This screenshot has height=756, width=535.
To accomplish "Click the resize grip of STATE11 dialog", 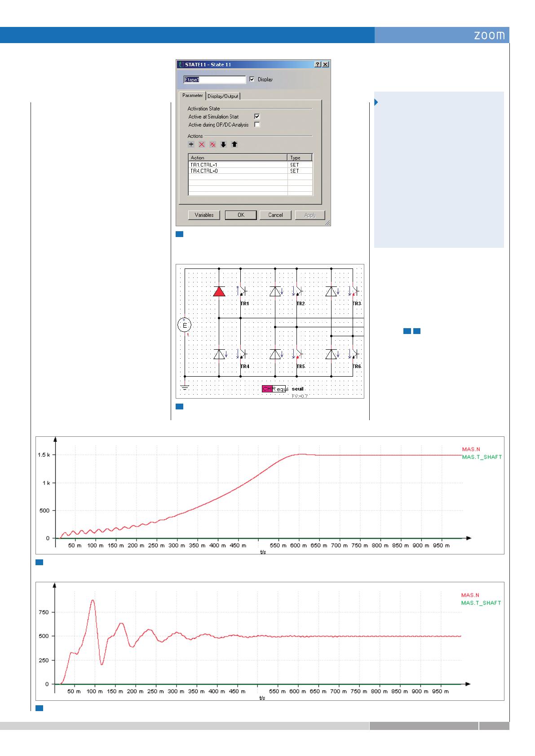I will pos(327,223).
